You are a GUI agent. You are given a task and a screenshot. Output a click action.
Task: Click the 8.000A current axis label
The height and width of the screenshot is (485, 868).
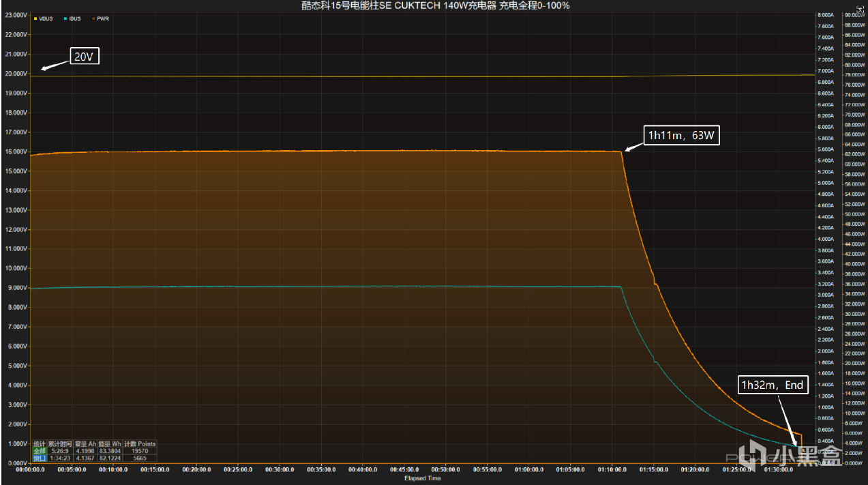tap(824, 15)
